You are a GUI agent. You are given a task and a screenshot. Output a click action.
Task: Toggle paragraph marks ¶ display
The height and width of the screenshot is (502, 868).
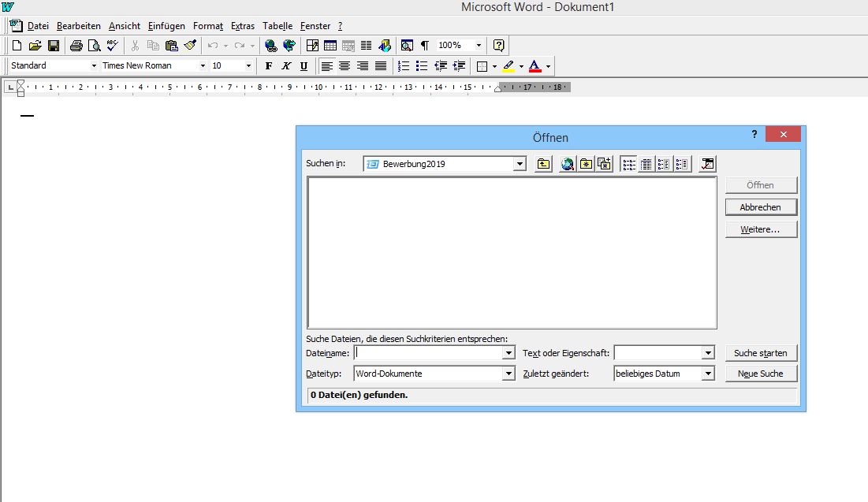point(425,46)
